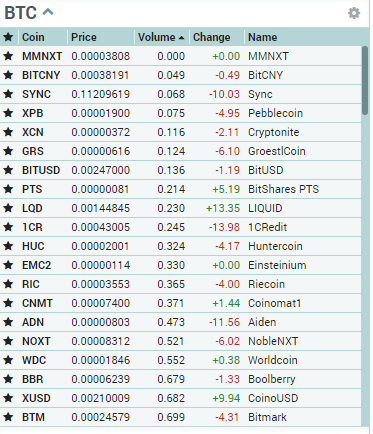Star the XUSD coin row

(8, 398)
